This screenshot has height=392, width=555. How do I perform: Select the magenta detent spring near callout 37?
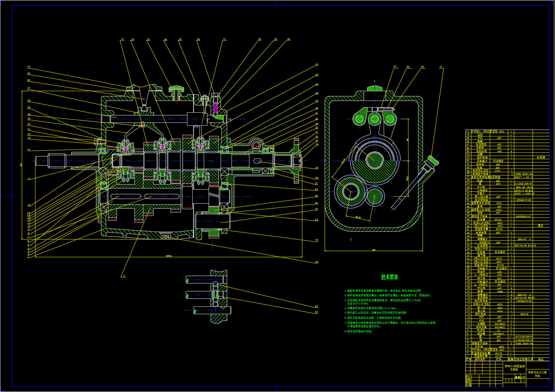coord(216,108)
